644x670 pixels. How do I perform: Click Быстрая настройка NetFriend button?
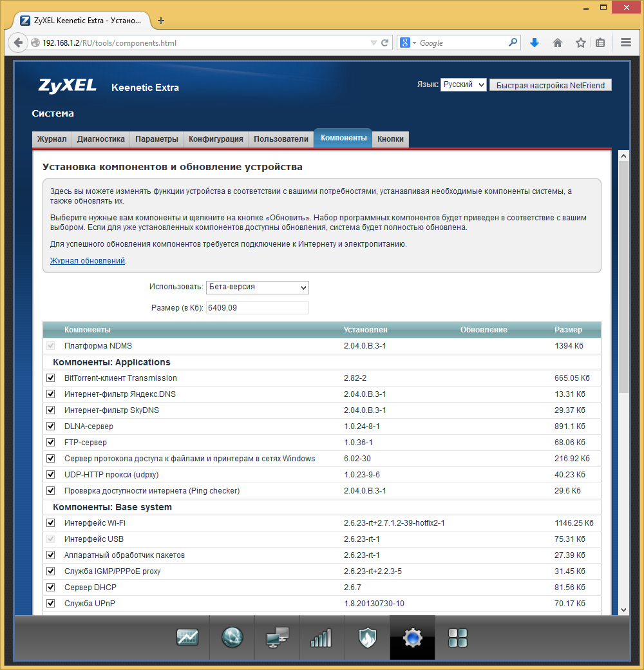(551, 85)
